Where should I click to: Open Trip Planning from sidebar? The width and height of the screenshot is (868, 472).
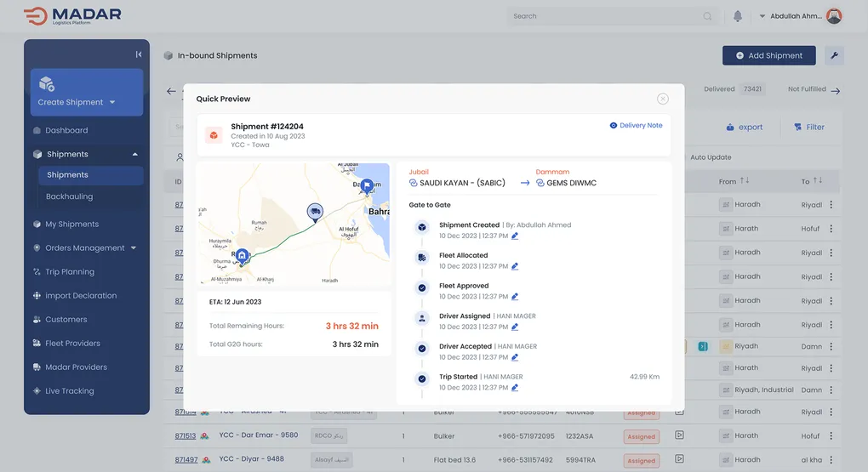click(70, 272)
